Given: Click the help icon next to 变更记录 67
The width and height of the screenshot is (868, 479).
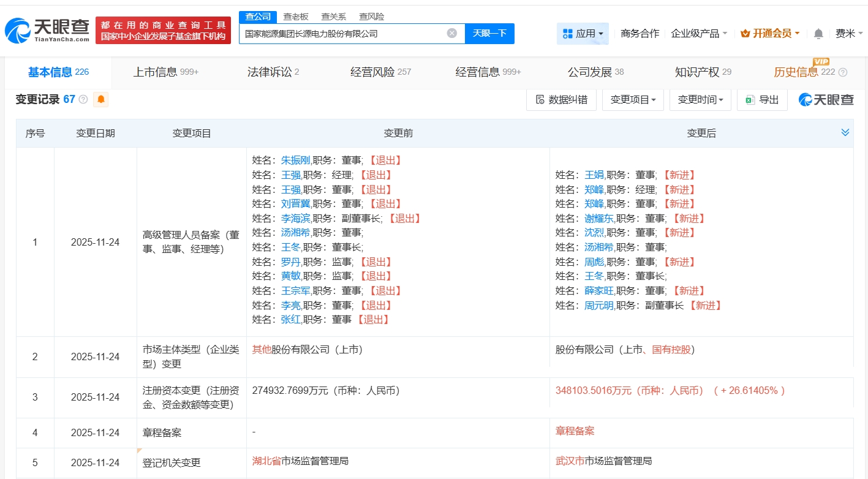Looking at the screenshot, I should point(83,99).
